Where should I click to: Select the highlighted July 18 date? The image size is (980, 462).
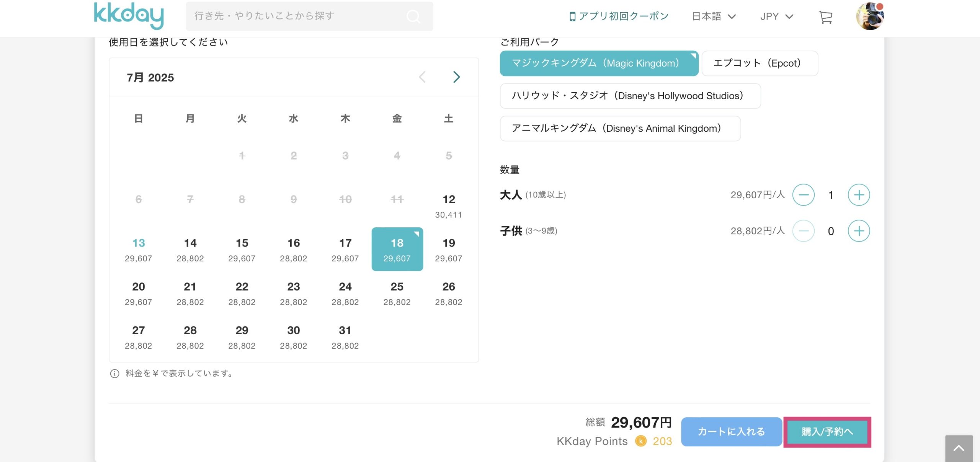pyautogui.click(x=397, y=249)
